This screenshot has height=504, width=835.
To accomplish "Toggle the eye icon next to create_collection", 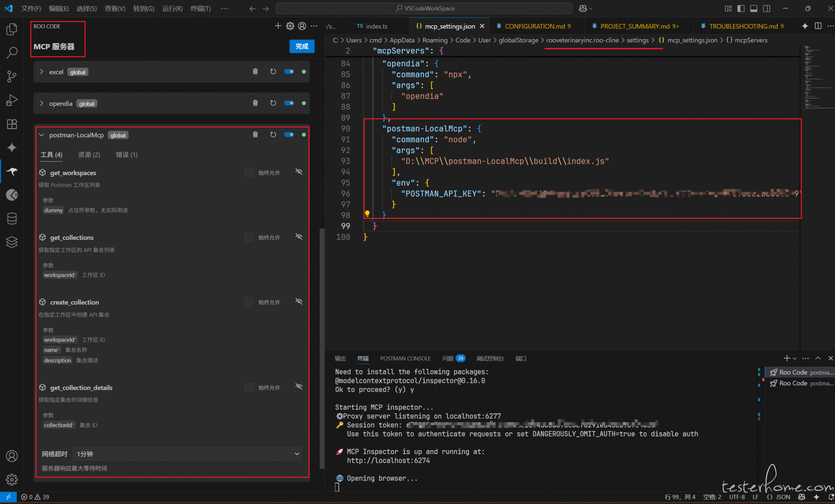I will pos(299,302).
